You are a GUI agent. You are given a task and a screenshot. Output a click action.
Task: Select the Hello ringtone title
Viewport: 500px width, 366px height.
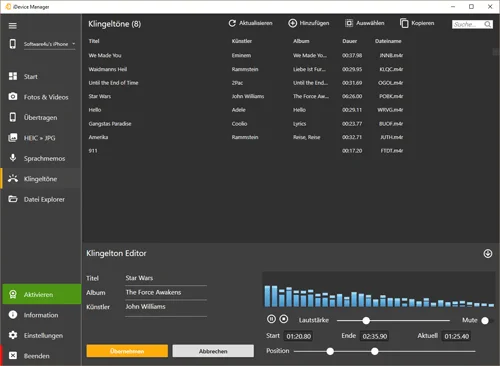(95, 110)
